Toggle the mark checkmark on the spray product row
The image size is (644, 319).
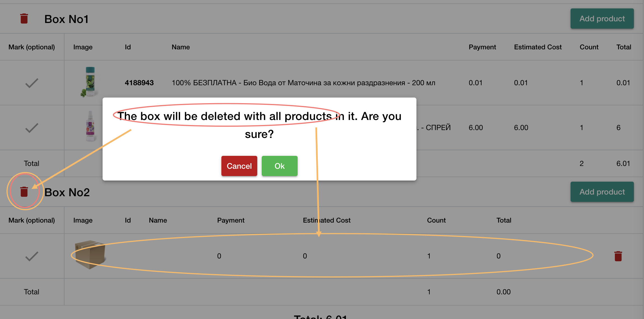32,128
